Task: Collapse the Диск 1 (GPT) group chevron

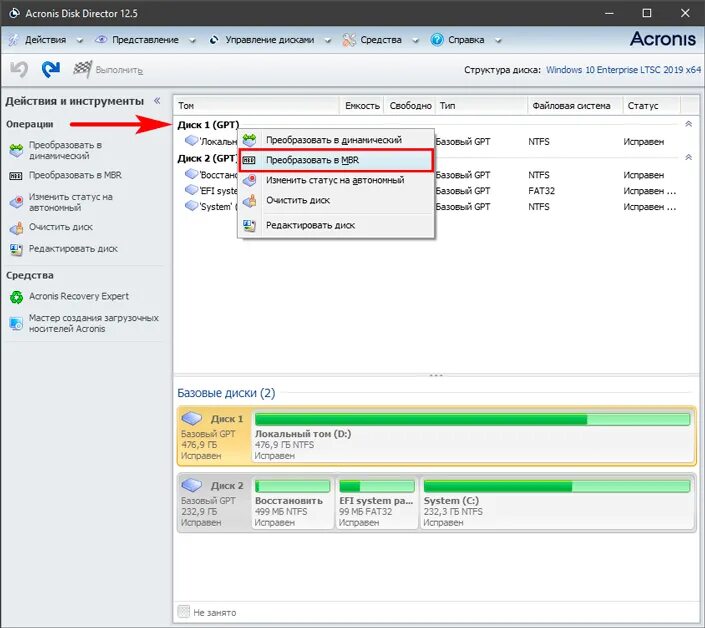Action: tap(688, 124)
